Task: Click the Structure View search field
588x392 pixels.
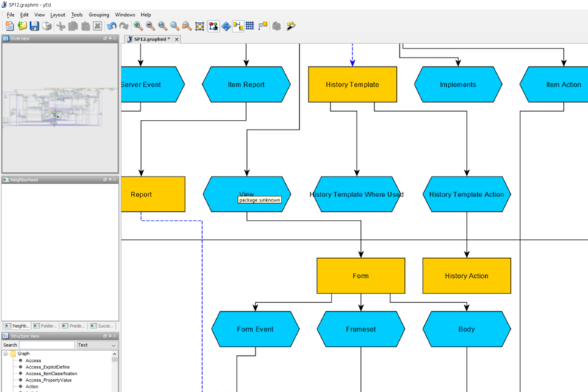Action: pyautogui.click(x=47, y=345)
